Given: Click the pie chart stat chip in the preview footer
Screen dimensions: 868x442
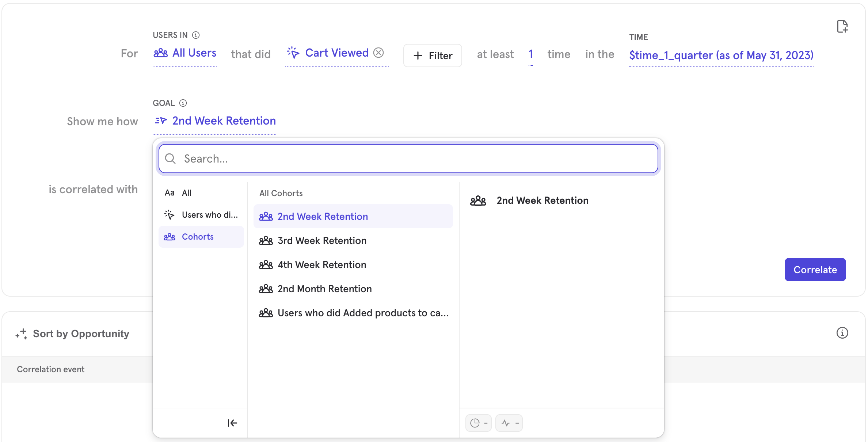Looking at the screenshot, I should coord(479,423).
